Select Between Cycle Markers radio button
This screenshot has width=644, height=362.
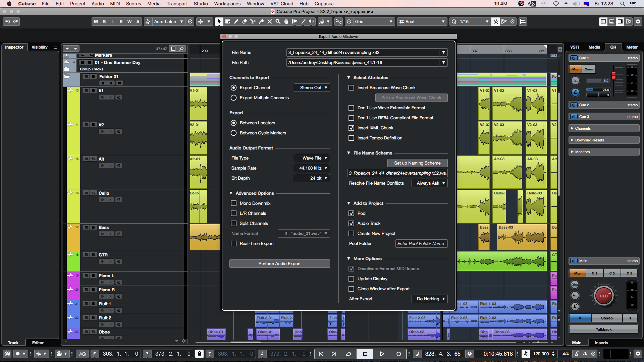point(234,133)
